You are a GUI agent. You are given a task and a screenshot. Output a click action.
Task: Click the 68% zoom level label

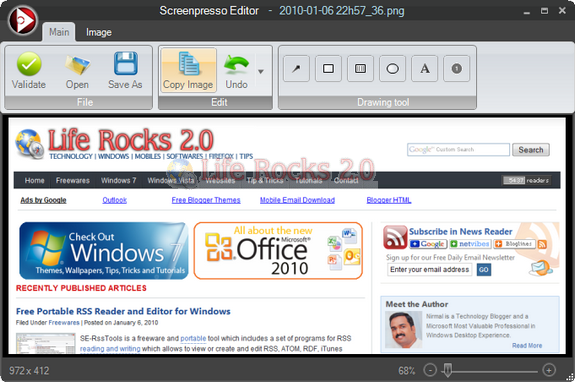tap(406, 371)
